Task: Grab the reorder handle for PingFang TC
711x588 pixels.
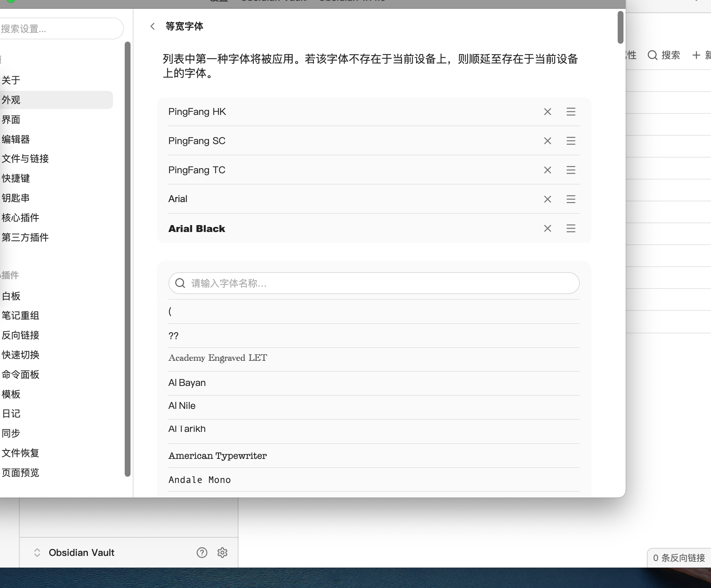Action: click(571, 170)
